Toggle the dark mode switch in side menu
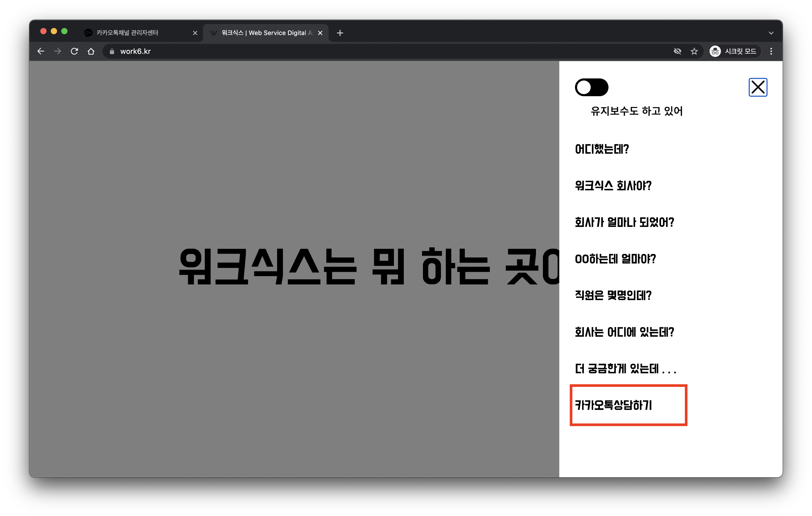Screen dimensions: 812x516 [x=591, y=87]
